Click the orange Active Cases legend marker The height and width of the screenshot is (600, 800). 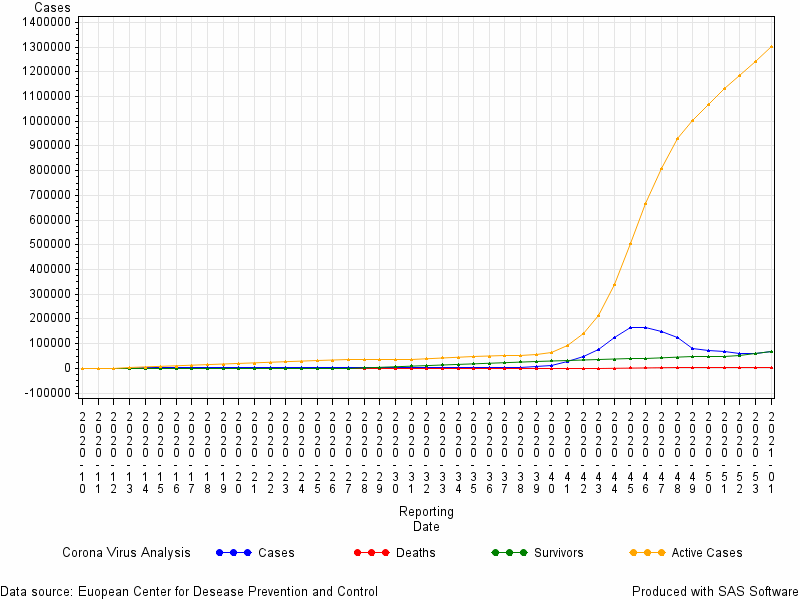pyautogui.click(x=647, y=553)
